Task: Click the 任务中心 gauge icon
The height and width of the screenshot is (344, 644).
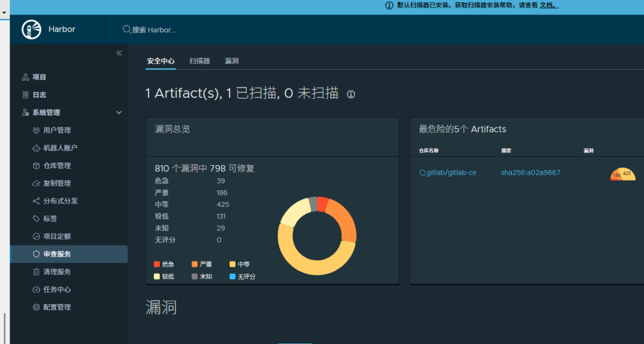Action: point(36,289)
